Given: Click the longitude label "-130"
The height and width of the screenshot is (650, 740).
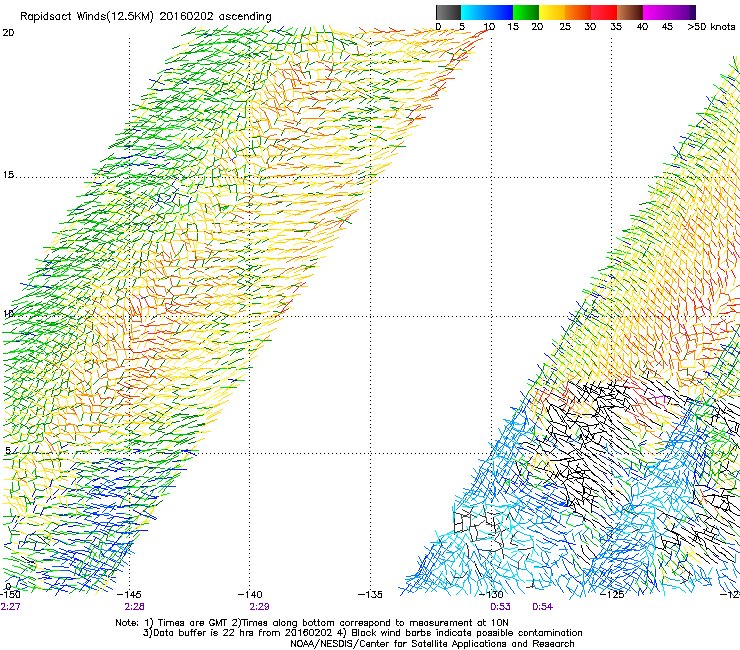Looking at the screenshot, I should [491, 594].
